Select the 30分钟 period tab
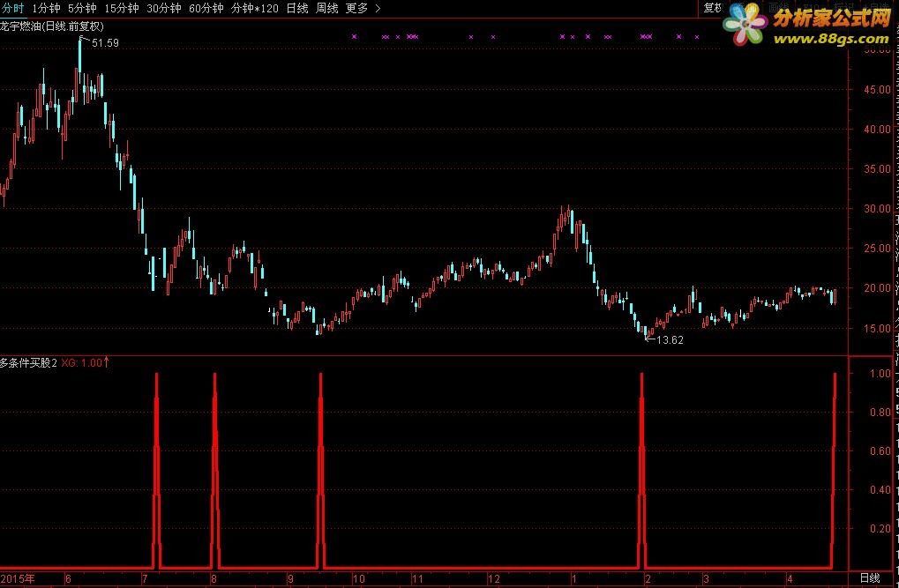The image size is (899, 588). point(164,8)
